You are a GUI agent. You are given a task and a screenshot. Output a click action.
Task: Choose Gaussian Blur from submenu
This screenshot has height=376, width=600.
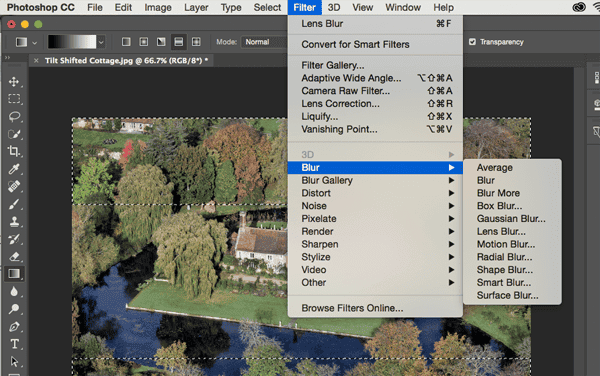(512, 218)
